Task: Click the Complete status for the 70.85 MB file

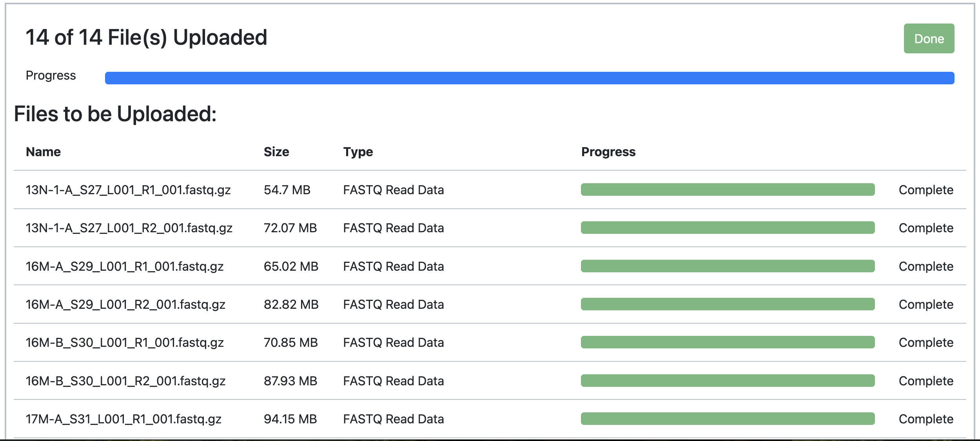Action: tap(926, 343)
